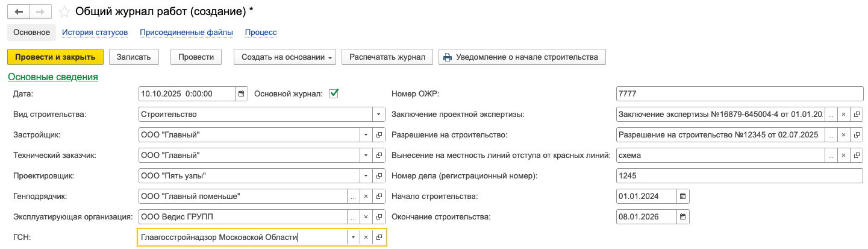This screenshot has height=249, width=868.
Task: Click the Провести и закрыть button
Action: point(55,57)
